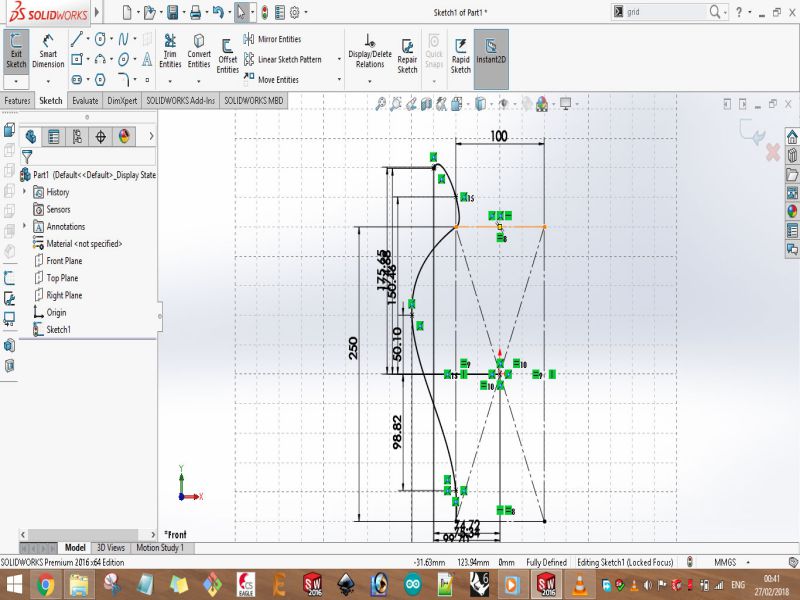The image size is (800, 600).
Task: Switch to the Model bottom tab
Action: (74, 547)
